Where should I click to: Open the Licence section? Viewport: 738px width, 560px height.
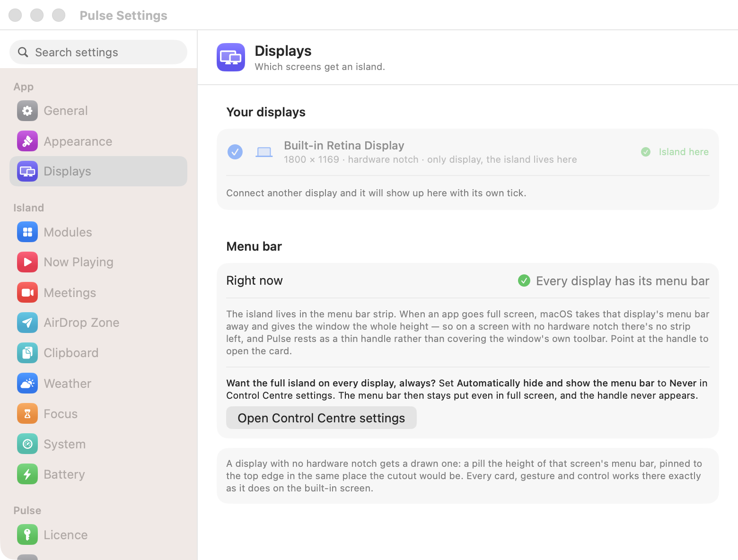coord(98,534)
